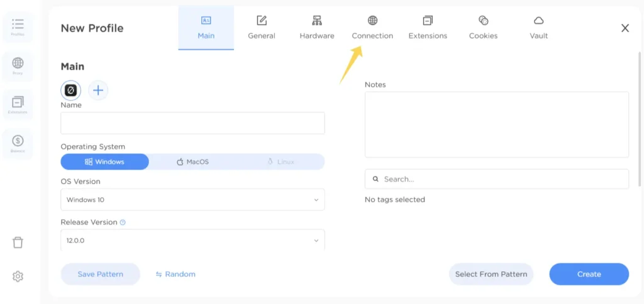Switch to the General tab

(262, 28)
